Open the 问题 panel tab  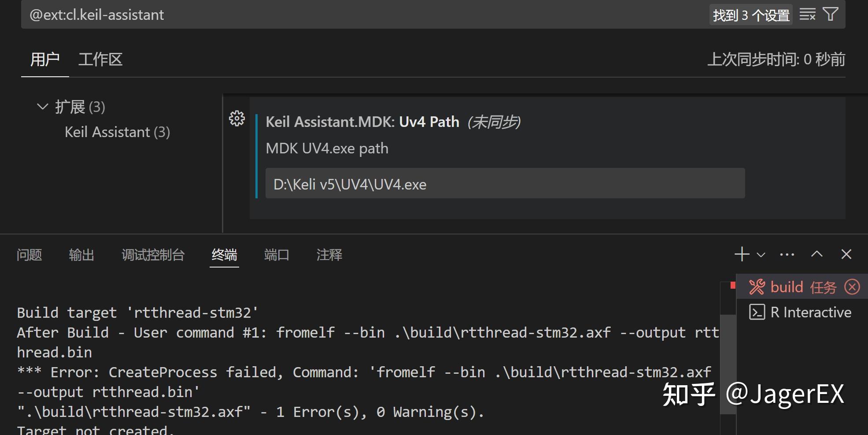(x=29, y=255)
